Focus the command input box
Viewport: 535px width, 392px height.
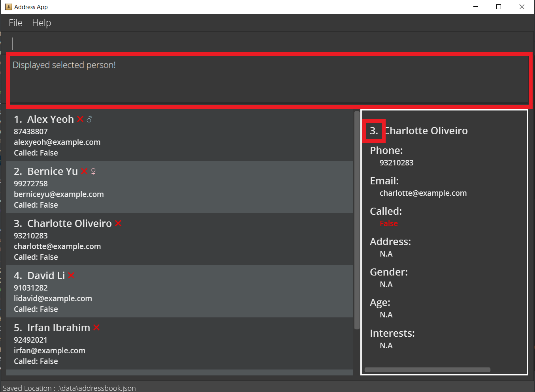269,43
